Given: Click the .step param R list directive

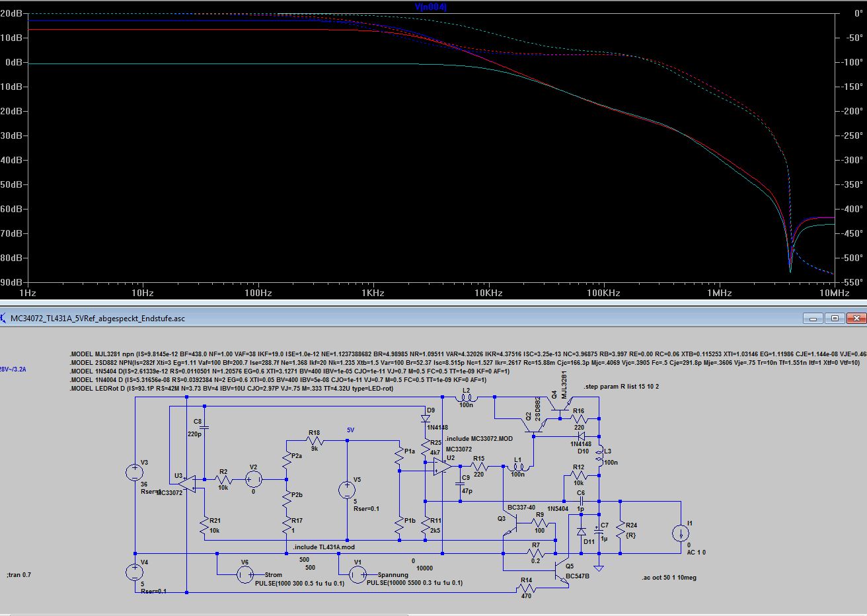Looking at the screenshot, I should [621, 387].
